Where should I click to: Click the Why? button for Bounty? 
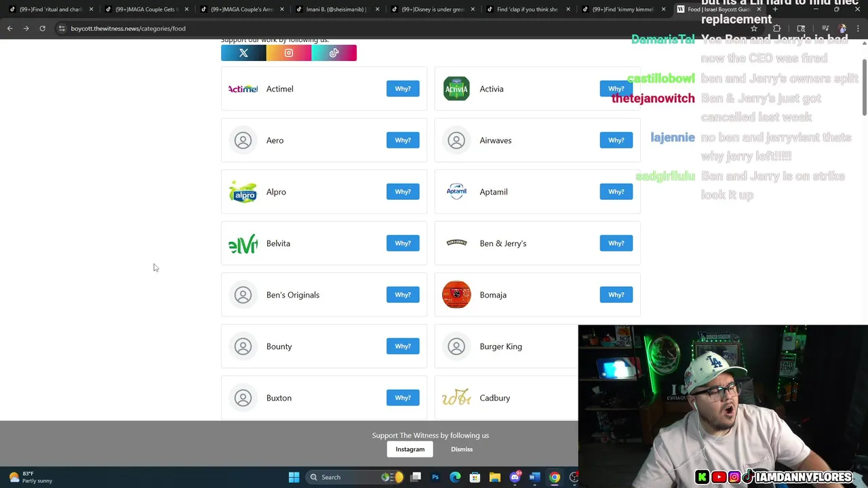[403, 346]
